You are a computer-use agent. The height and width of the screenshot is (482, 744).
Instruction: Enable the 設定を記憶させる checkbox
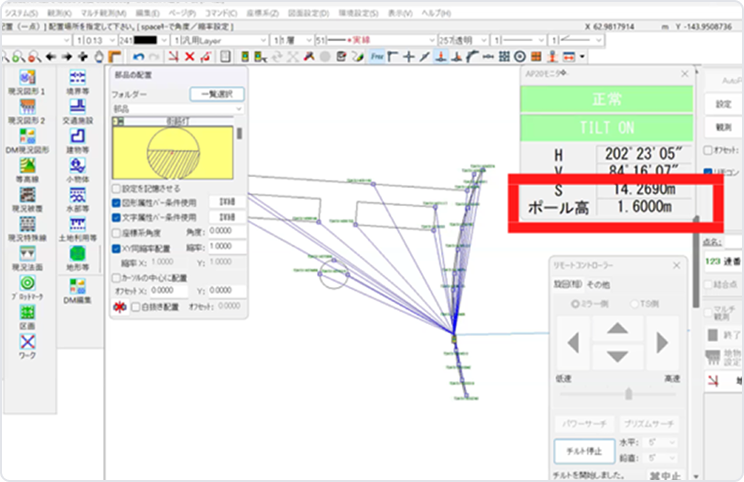(116, 188)
